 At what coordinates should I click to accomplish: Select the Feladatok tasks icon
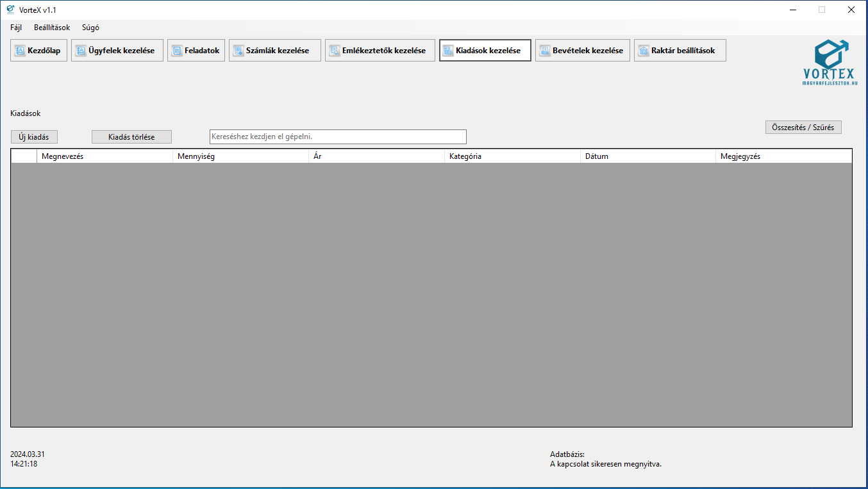177,51
